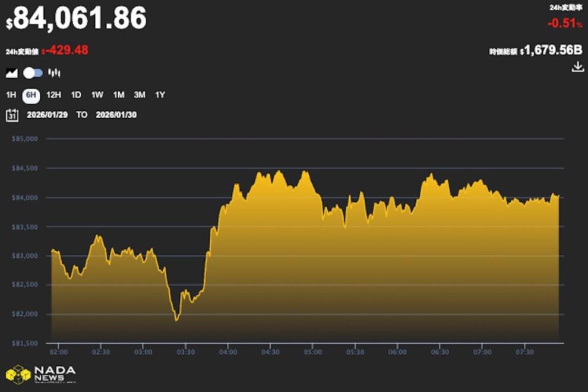Select the line chart view icon
Viewport: 588px width, 392px height.
tap(12, 72)
